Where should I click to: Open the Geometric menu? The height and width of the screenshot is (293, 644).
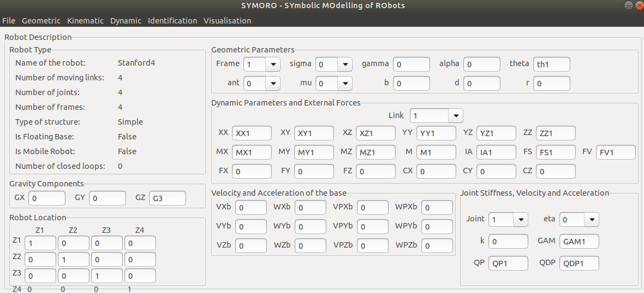pos(41,21)
